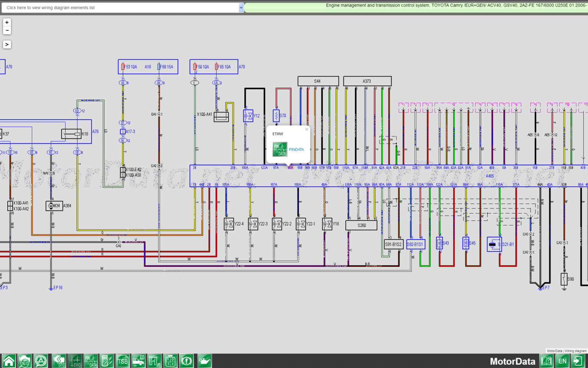
Task: Click the A17-3 component label
Action: (130, 131)
